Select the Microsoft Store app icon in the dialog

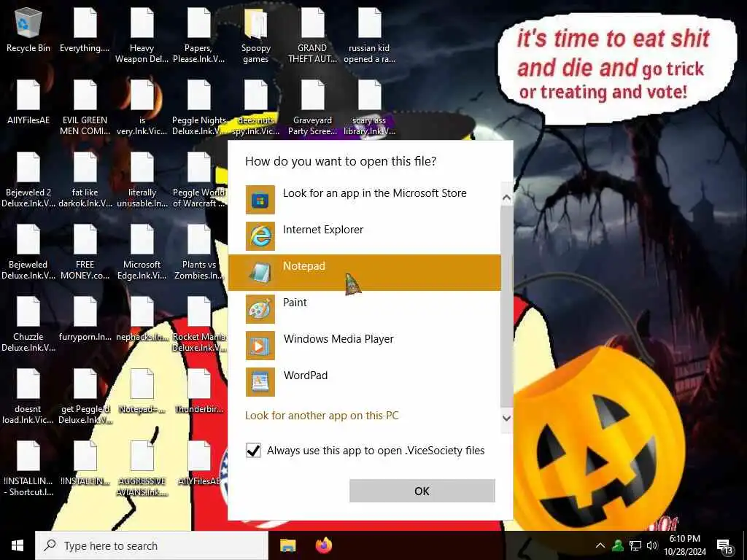coord(260,200)
